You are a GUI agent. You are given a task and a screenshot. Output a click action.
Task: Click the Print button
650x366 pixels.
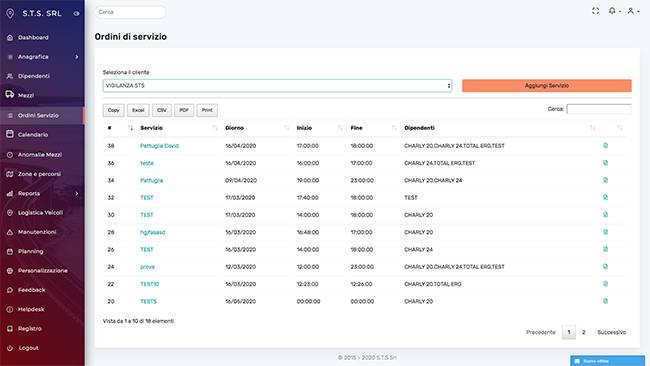[x=207, y=110]
